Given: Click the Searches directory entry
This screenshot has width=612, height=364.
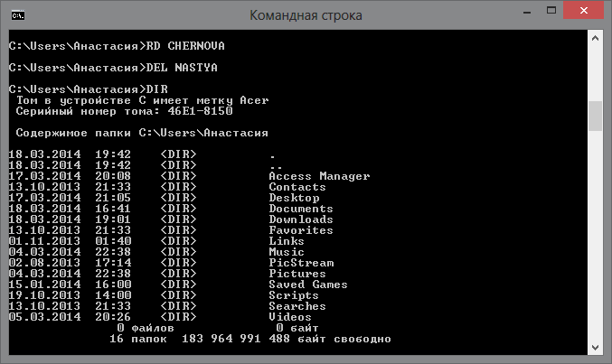Looking at the screenshot, I should [x=297, y=306].
